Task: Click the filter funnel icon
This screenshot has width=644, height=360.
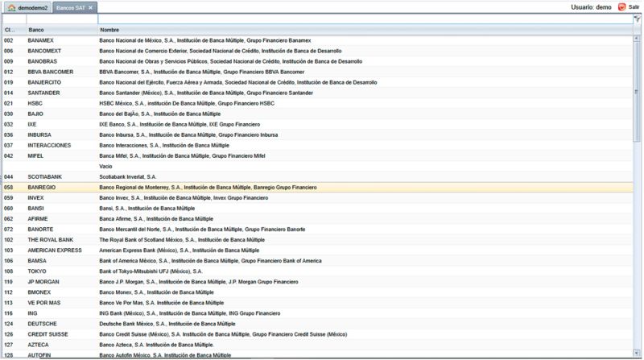Action: [637, 19]
